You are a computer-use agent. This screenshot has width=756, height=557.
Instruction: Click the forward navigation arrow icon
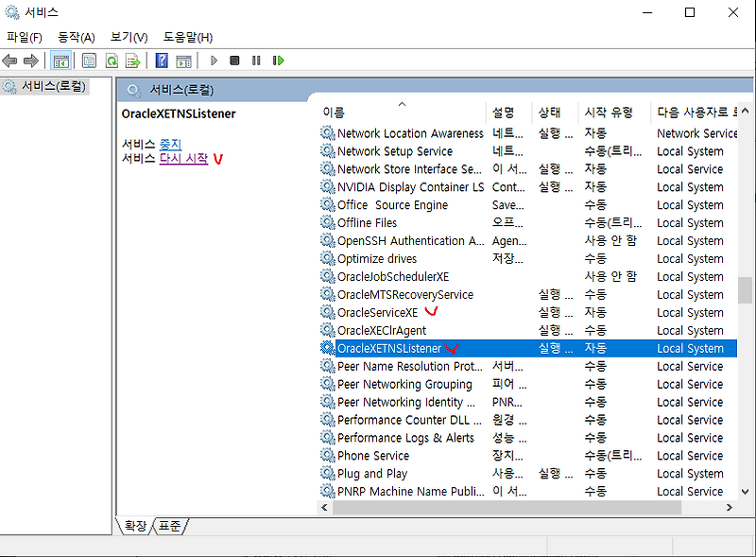pos(31,60)
